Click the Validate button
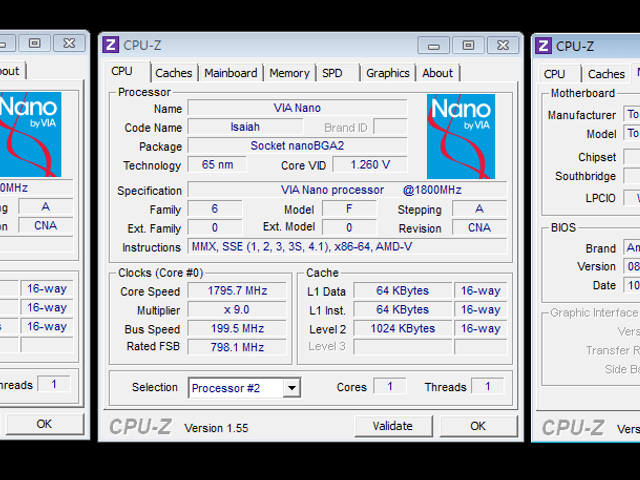The image size is (640, 480). click(x=393, y=426)
